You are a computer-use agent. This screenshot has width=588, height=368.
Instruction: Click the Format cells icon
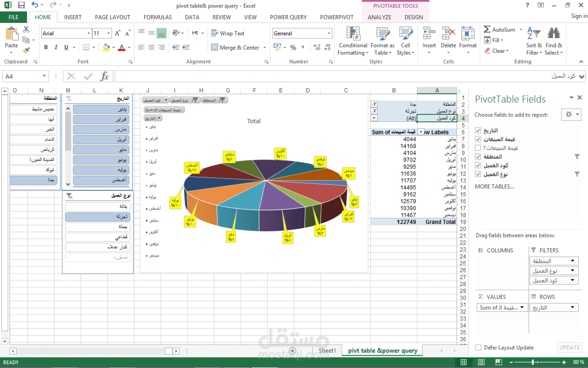coord(468,34)
